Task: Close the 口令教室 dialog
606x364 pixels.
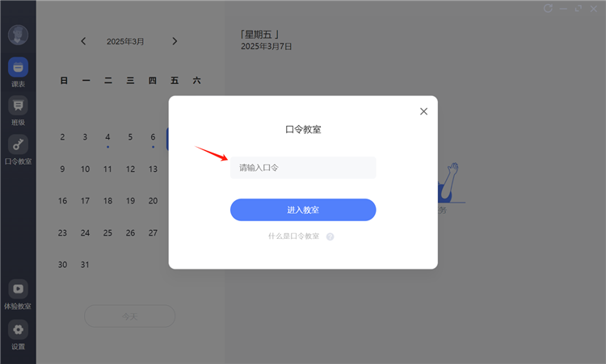Action: (423, 111)
